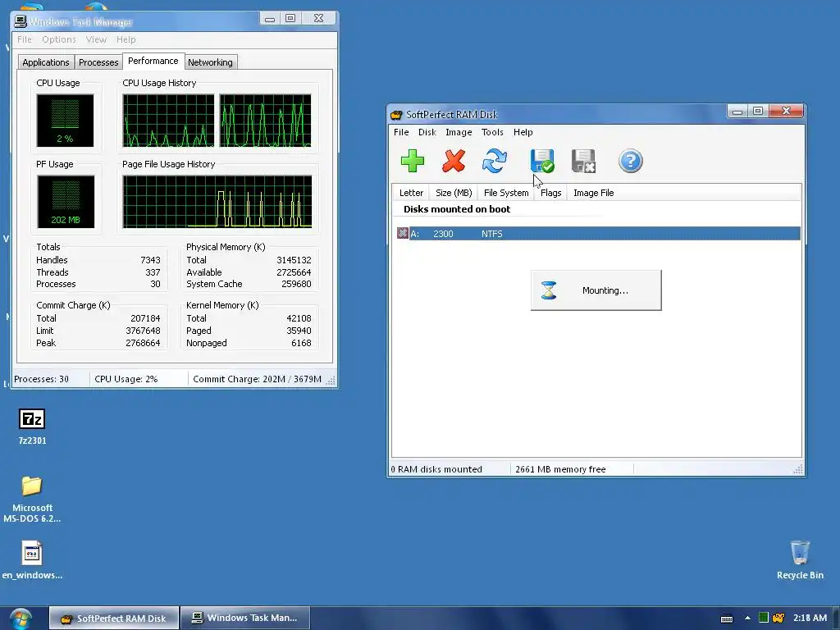Open the Windows Start orb
Image resolution: width=840 pixels, height=630 pixels.
click(x=21, y=619)
